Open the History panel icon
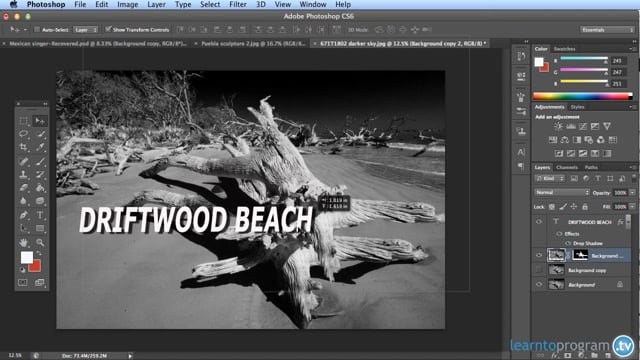The image size is (640, 360). [521, 56]
